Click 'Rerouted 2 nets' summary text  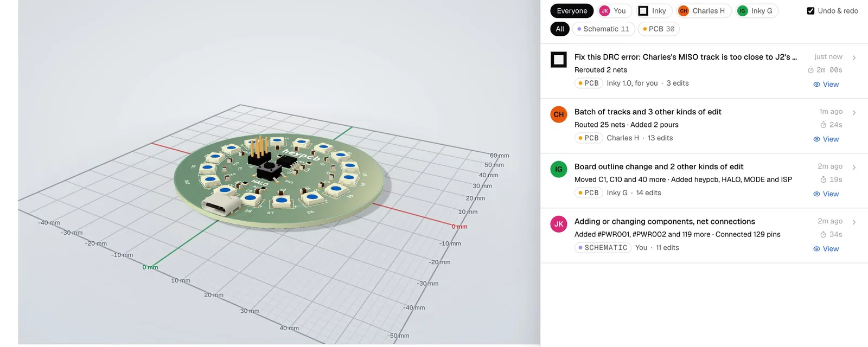pos(601,70)
